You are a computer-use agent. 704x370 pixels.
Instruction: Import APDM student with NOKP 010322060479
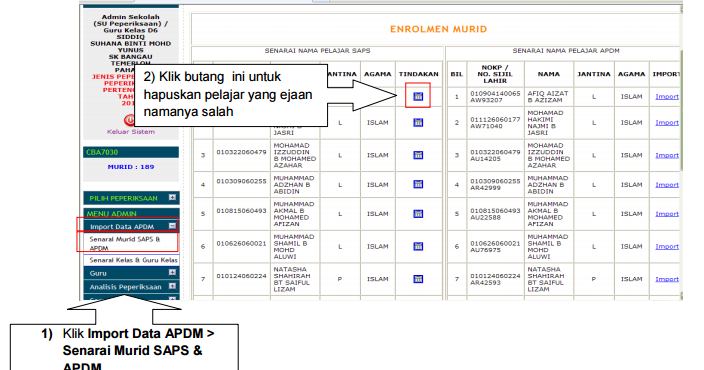point(667,155)
